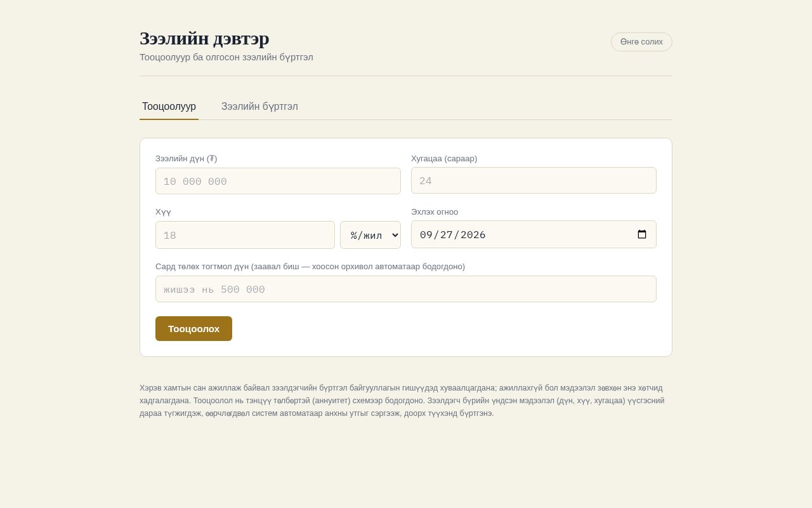Screen dimensions: 812x508
Task: Focus the Хугацаа (сараар) input
Action: click(x=534, y=180)
